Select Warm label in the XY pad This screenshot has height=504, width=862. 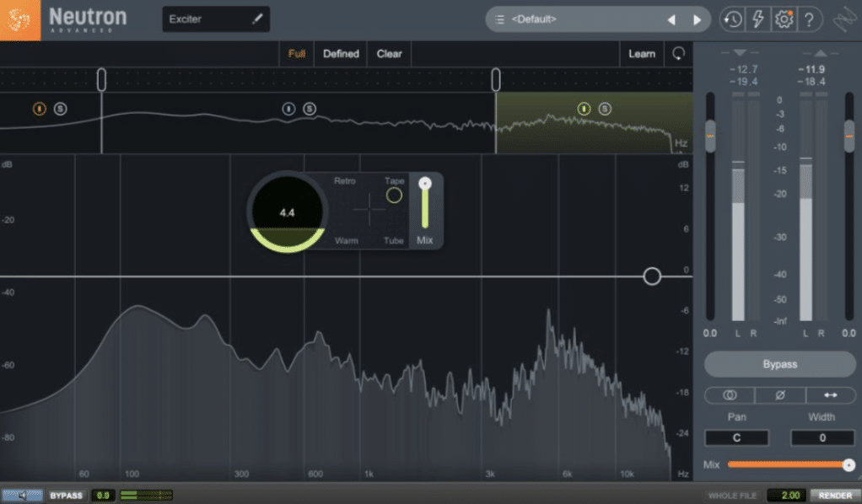tap(347, 241)
